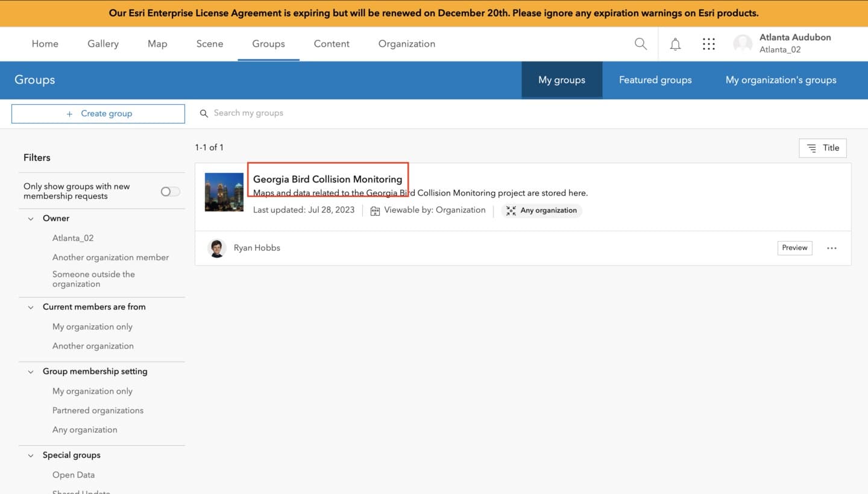The width and height of the screenshot is (868, 494).
Task: Collapse the Group membership setting section
Action: pyautogui.click(x=31, y=372)
